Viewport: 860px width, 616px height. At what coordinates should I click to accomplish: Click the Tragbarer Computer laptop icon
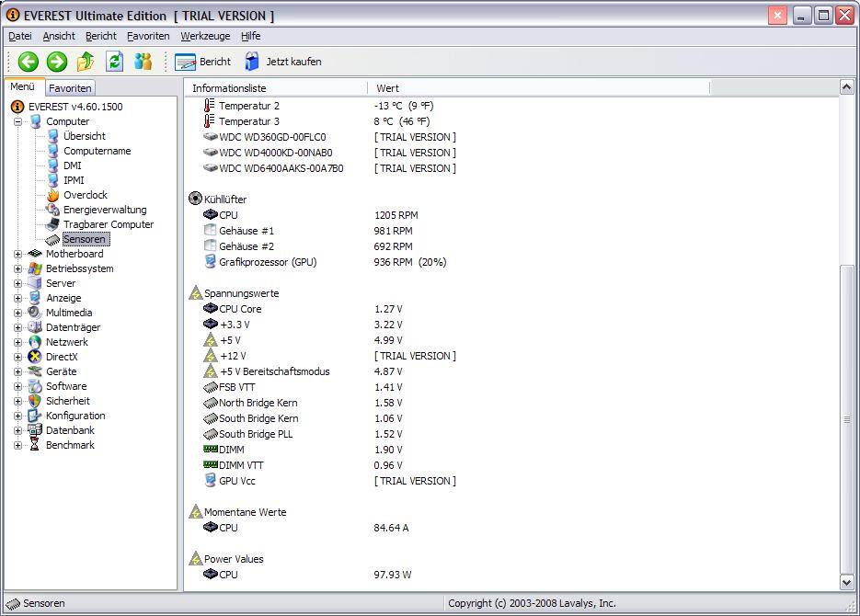tap(52, 224)
